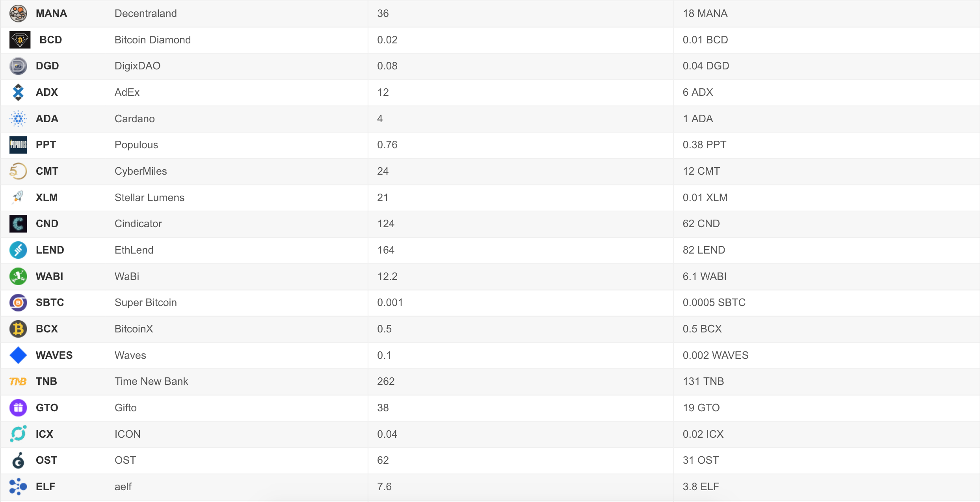
Task: Select the Stellar Lumens rocket icon
Action: point(18,197)
